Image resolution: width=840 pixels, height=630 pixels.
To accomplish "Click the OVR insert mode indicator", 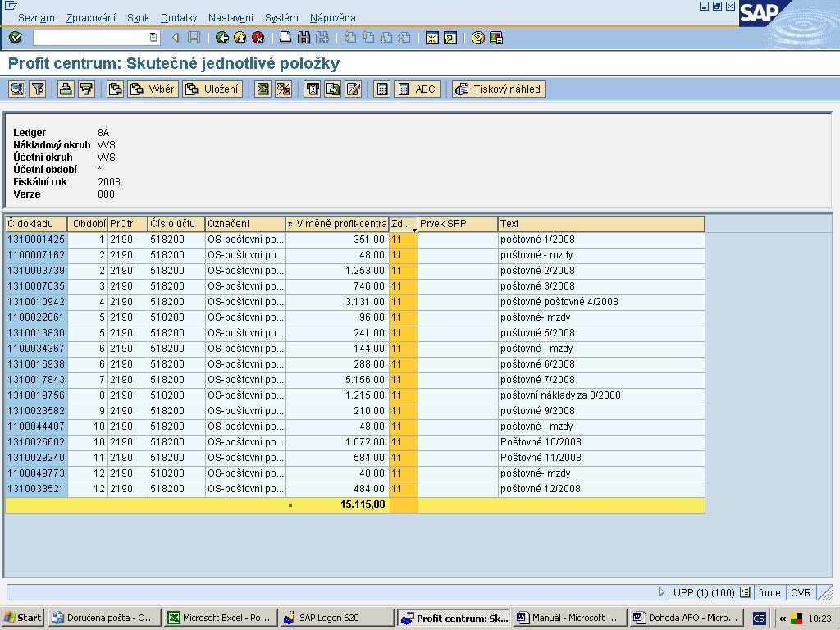I will 801,592.
